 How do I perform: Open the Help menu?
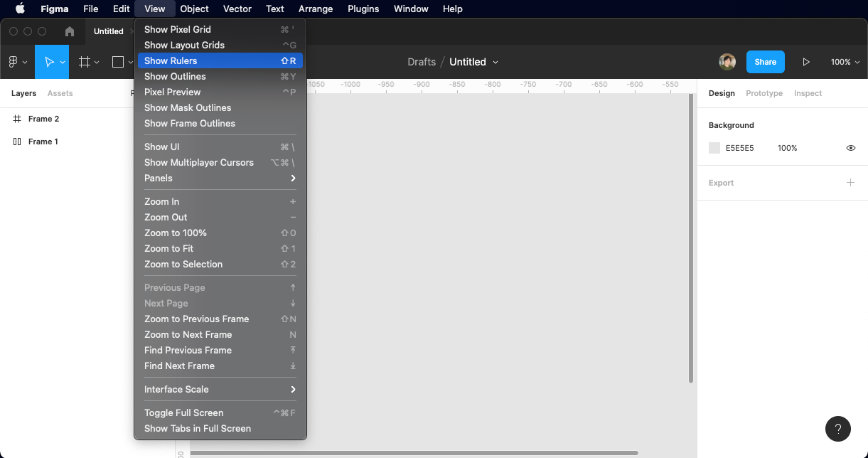(x=453, y=9)
